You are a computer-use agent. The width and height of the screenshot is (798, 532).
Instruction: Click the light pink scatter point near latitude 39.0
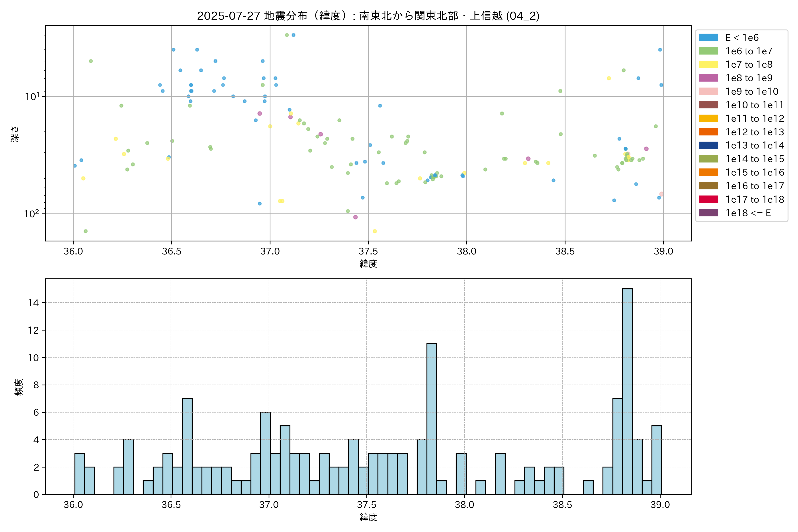(x=661, y=194)
